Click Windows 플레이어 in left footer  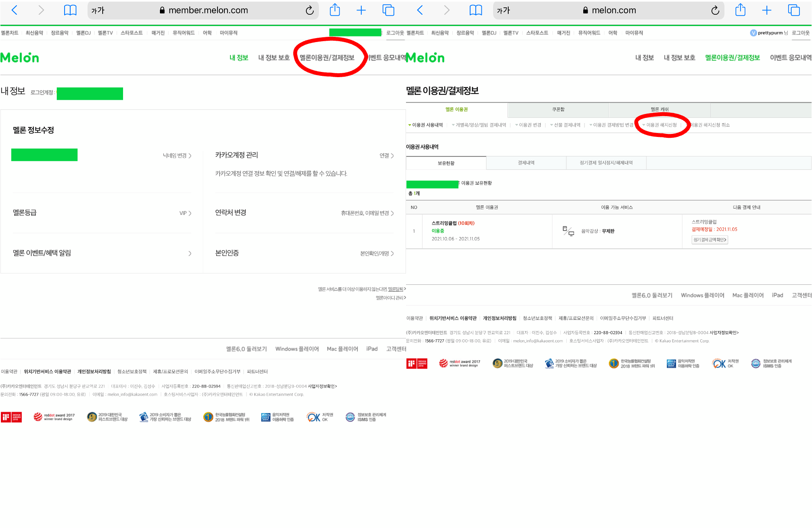[x=297, y=349]
